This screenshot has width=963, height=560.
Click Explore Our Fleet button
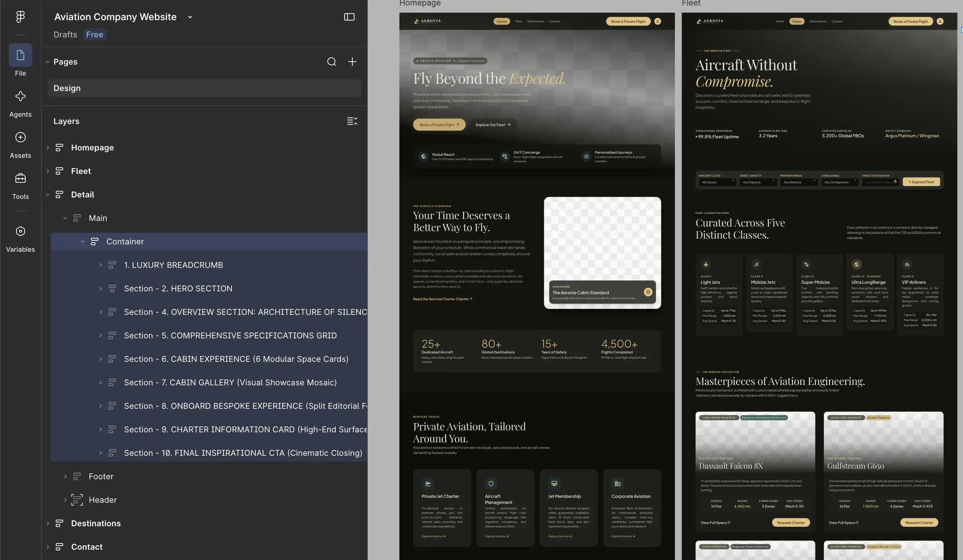click(493, 124)
